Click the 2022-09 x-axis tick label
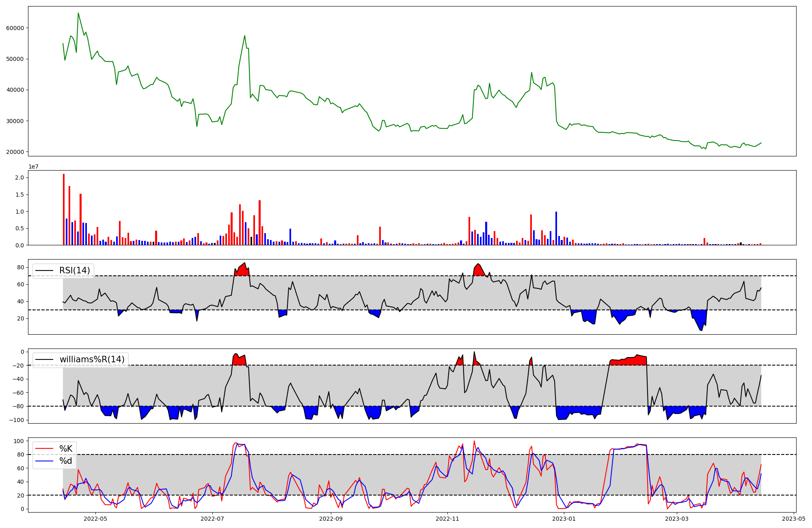Viewport: 812px width, 528px height. [331, 519]
